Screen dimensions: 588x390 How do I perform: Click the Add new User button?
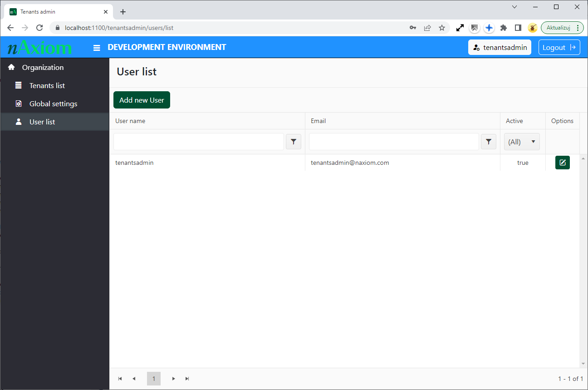click(x=142, y=100)
